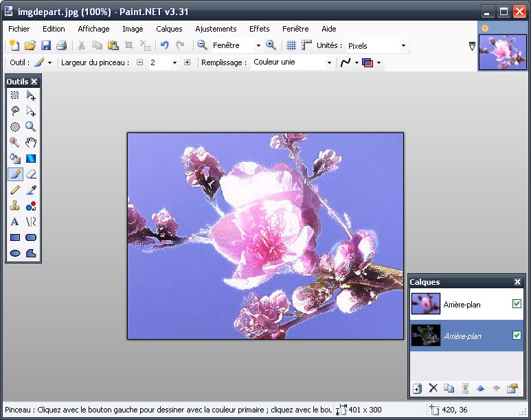Toggle the pixel grid display

(x=291, y=45)
